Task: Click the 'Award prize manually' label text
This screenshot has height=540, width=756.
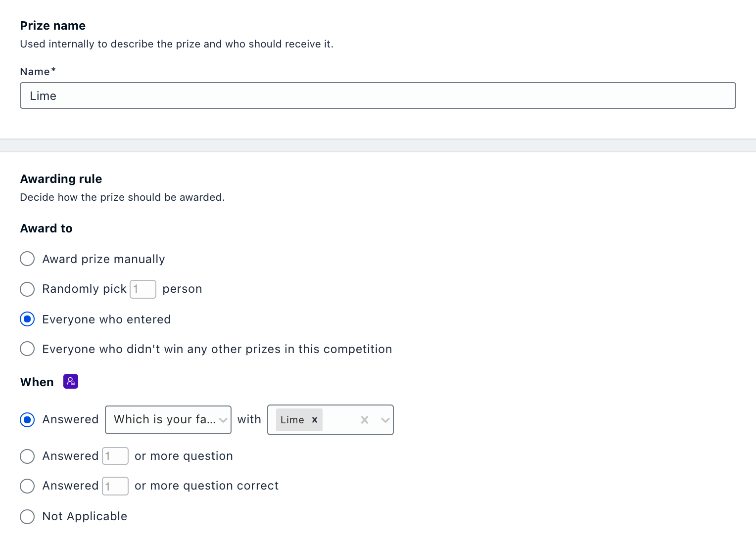Action: [x=103, y=259]
